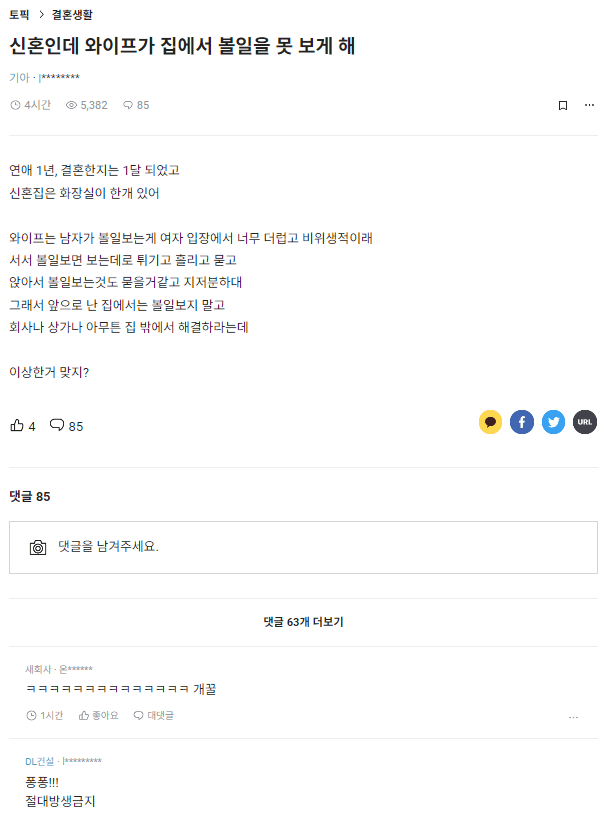Image resolution: width=609 pixels, height=816 pixels.
Task: Click the header comment count icon showing 85
Action: (136, 105)
